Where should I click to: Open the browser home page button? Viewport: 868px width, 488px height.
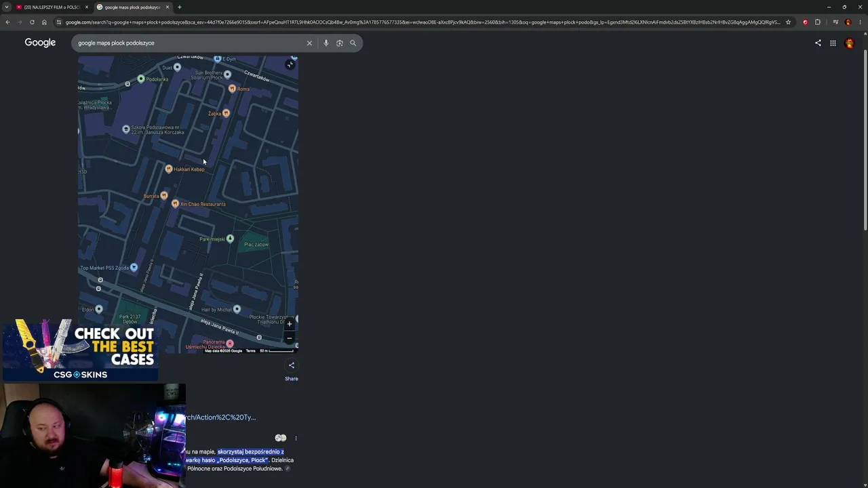(x=44, y=22)
